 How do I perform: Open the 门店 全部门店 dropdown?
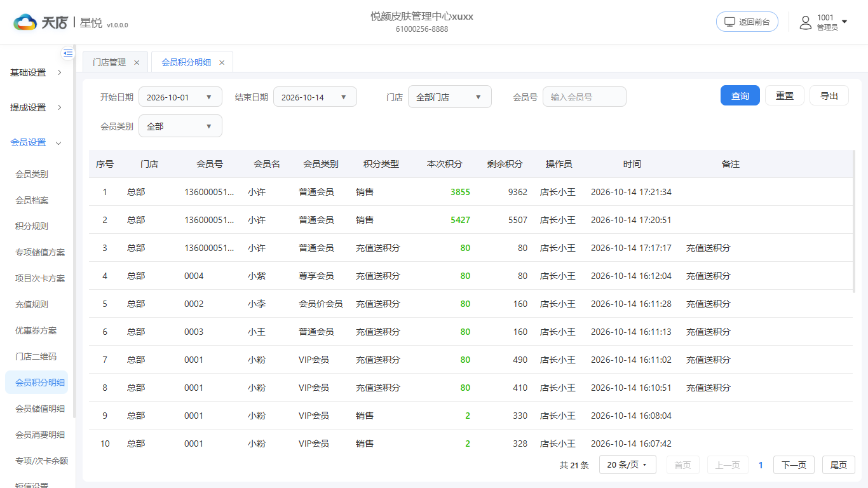[450, 97]
